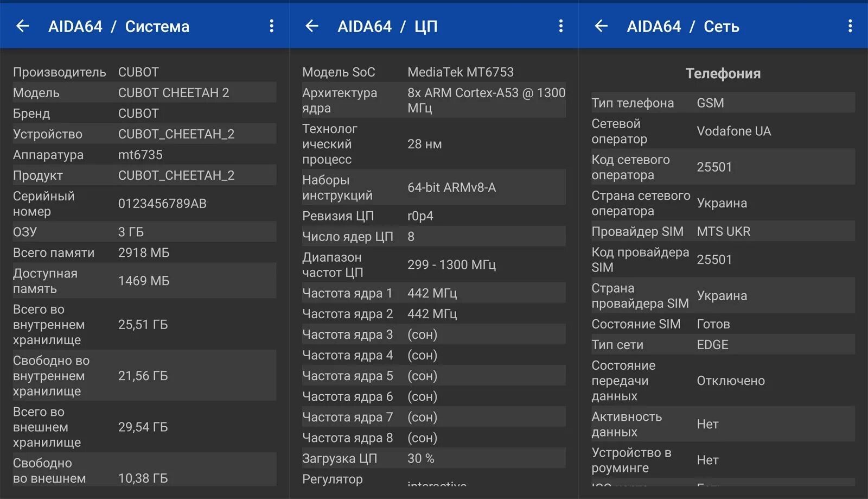Image resolution: width=868 pixels, height=499 pixels.
Task: Select the Устройство CUBOT_CHEETAH_2 row
Action: [x=144, y=134]
